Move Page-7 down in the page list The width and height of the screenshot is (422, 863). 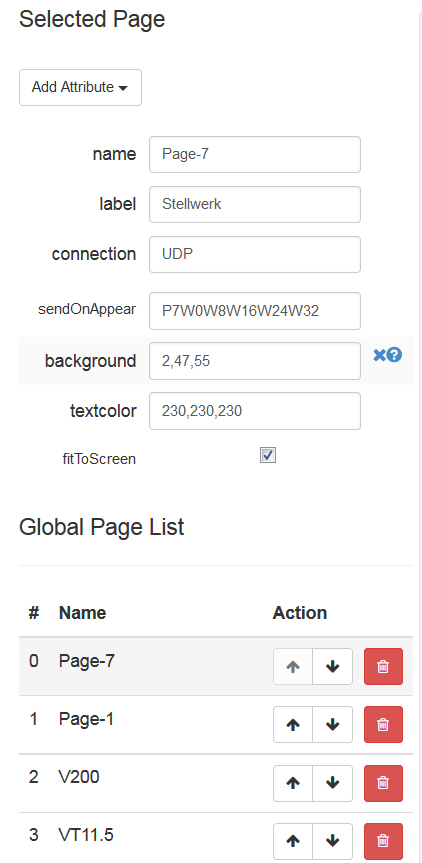[332, 667]
